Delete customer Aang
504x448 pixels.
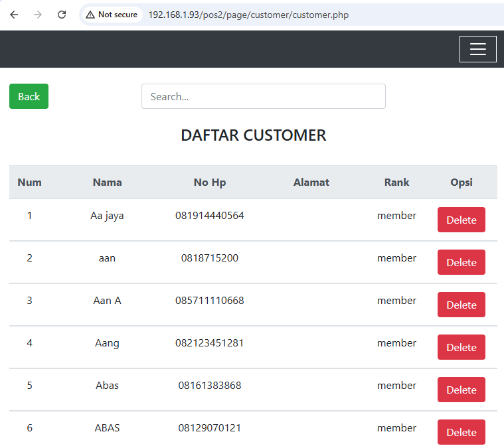coord(461,347)
